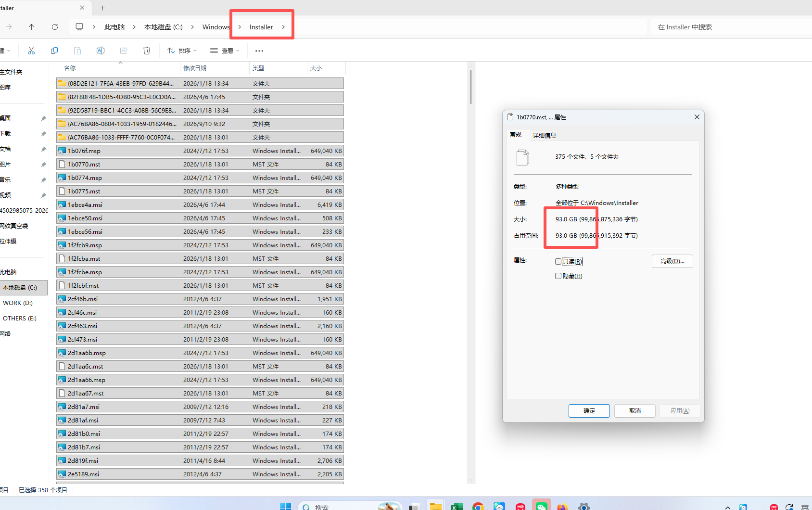Open the 排序 sort dropdown
Screen dimensions: 812x510
click(182, 51)
